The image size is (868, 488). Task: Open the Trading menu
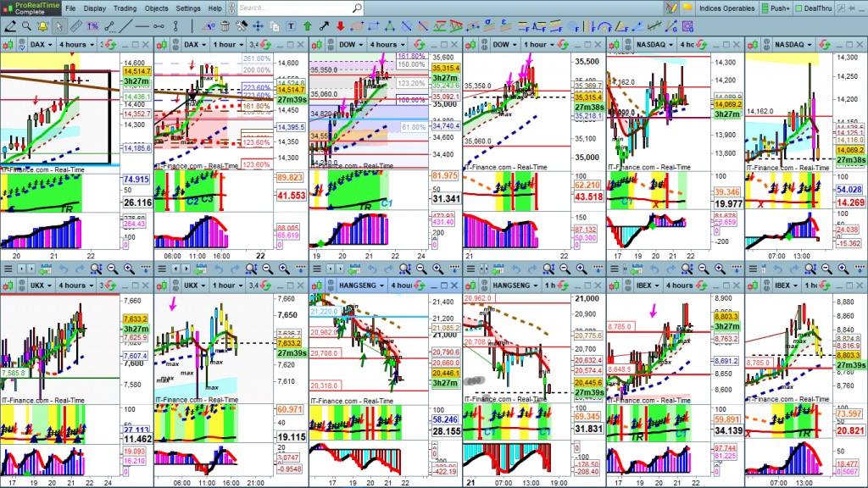click(x=125, y=8)
